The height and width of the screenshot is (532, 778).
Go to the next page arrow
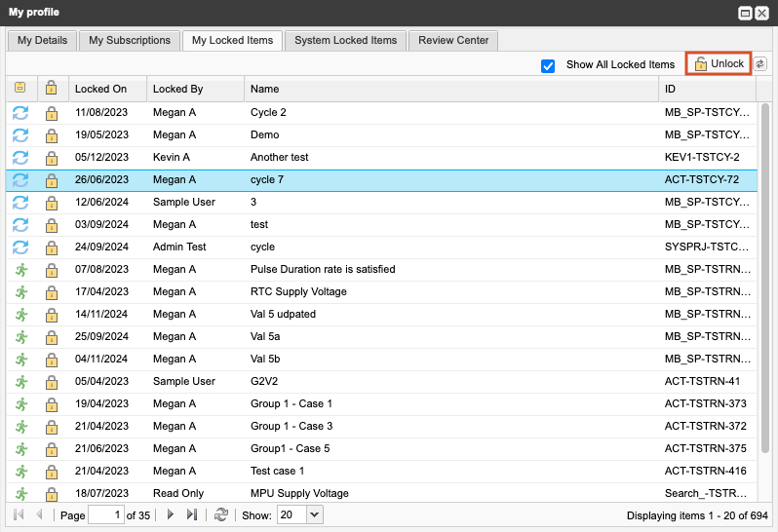170,514
